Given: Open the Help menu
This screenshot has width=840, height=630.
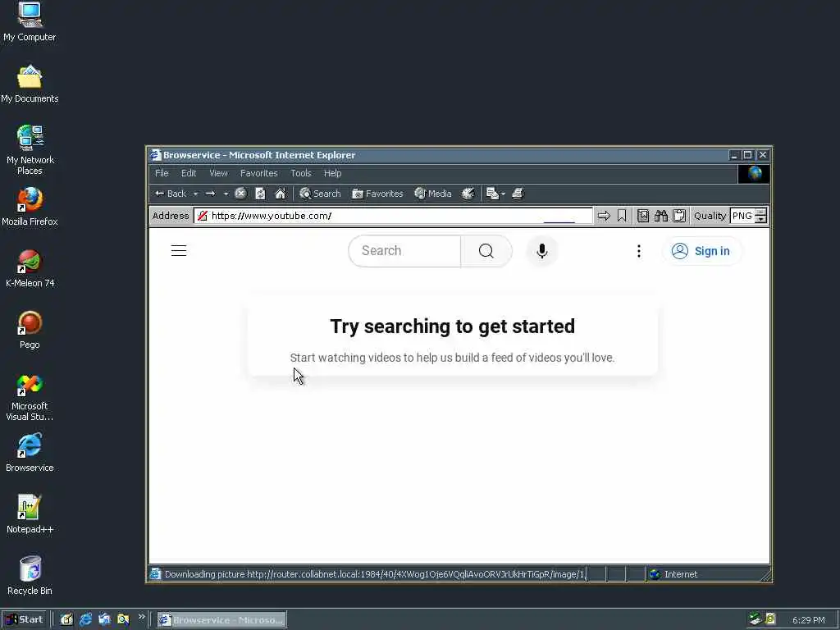Looking at the screenshot, I should point(332,173).
